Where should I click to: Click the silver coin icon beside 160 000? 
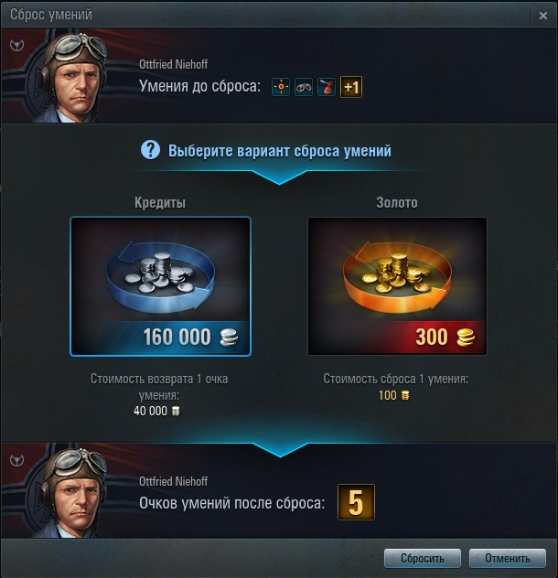point(229,337)
